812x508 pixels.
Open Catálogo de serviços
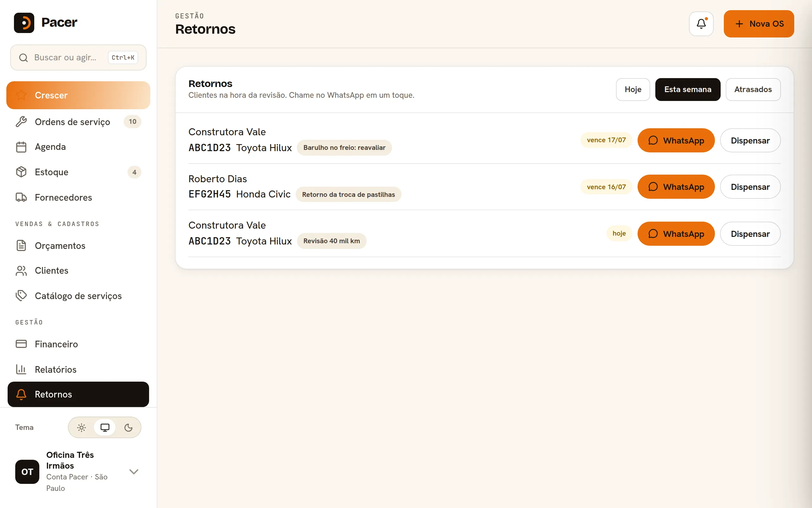pyautogui.click(x=78, y=296)
